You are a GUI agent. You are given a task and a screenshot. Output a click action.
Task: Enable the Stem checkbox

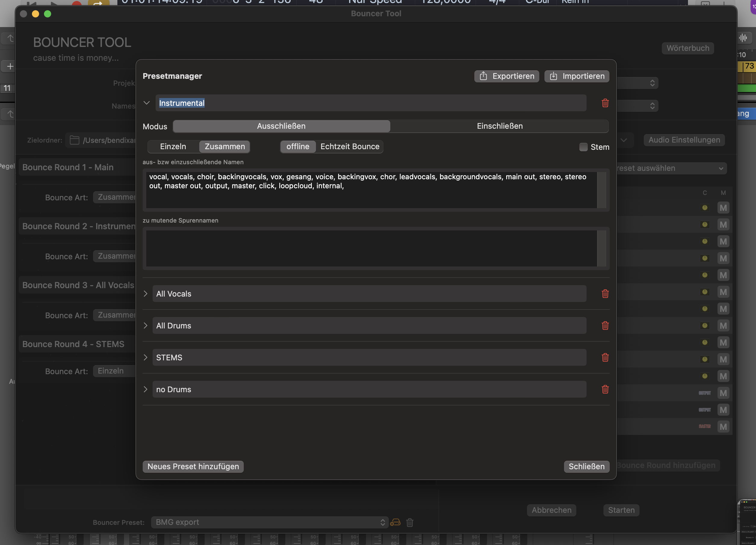pos(583,147)
